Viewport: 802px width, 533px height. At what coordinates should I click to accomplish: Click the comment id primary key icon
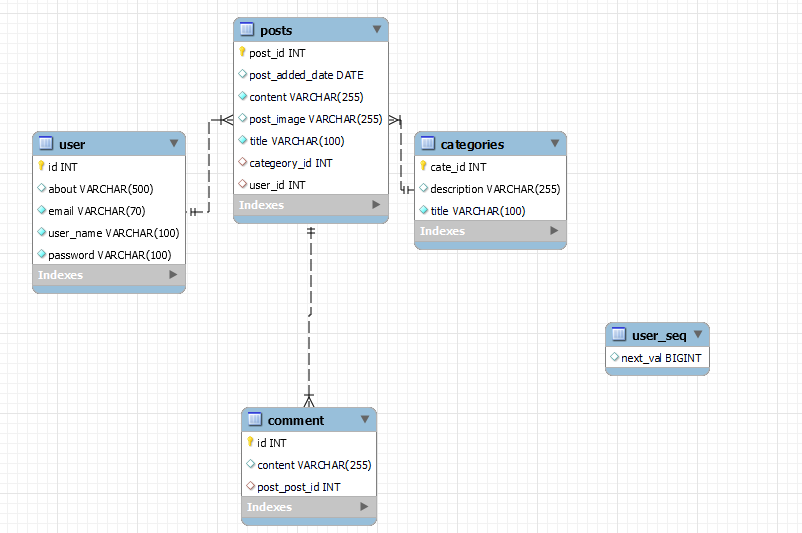pyautogui.click(x=250, y=442)
